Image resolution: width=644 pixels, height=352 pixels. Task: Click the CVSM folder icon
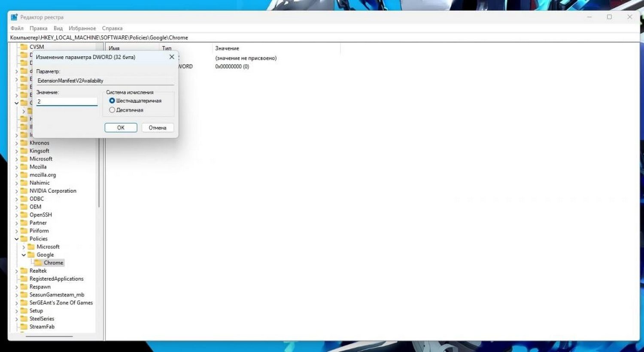24,47
